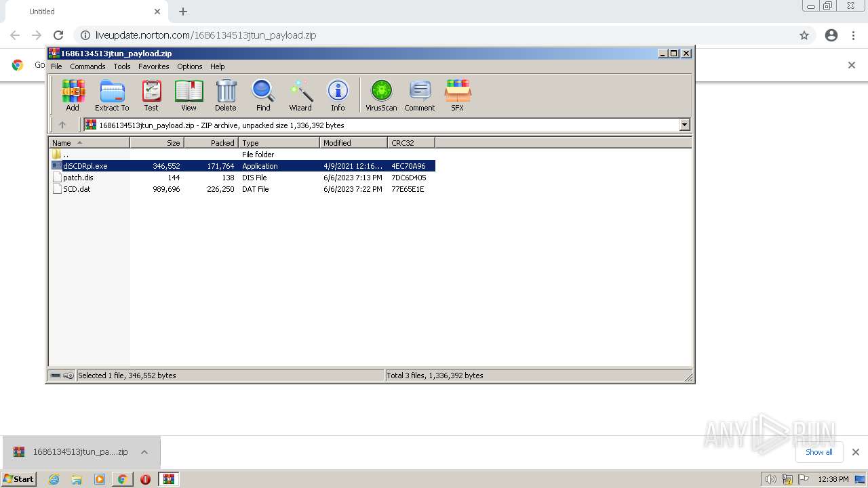Screen dimensions: 868x488
Task: Select the patch.dis file
Action: pos(242,178)
